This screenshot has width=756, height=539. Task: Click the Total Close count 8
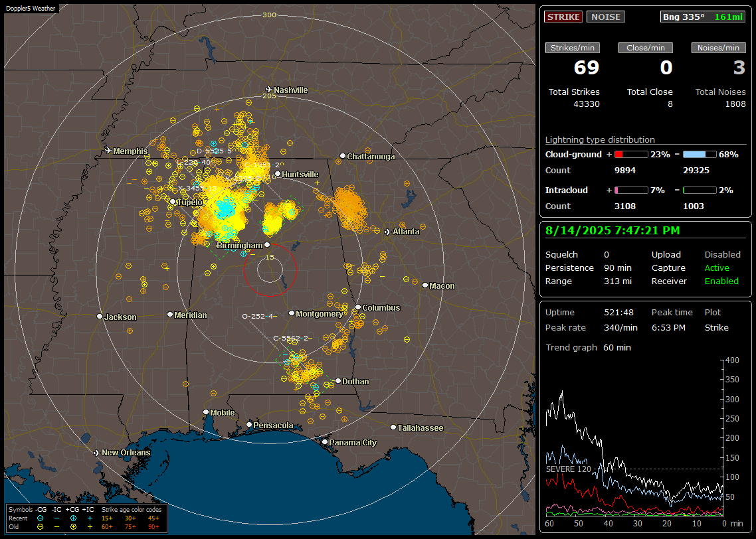tap(670, 104)
